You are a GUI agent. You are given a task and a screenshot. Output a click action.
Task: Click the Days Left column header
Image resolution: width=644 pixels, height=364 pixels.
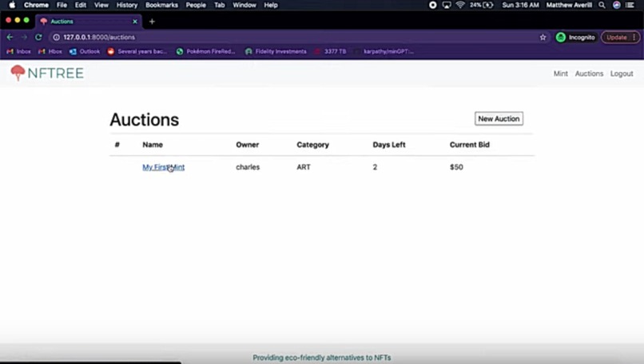coord(389,145)
